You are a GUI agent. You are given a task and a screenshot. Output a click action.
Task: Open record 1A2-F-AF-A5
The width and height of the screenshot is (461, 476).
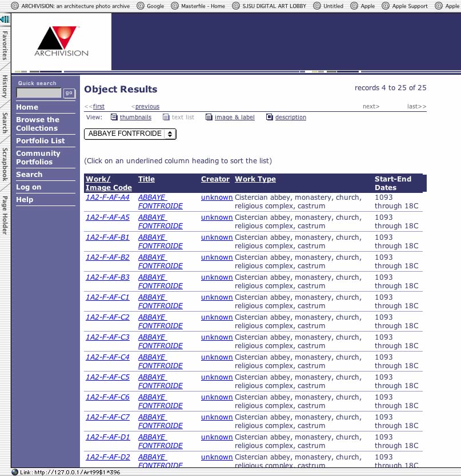[107, 217]
